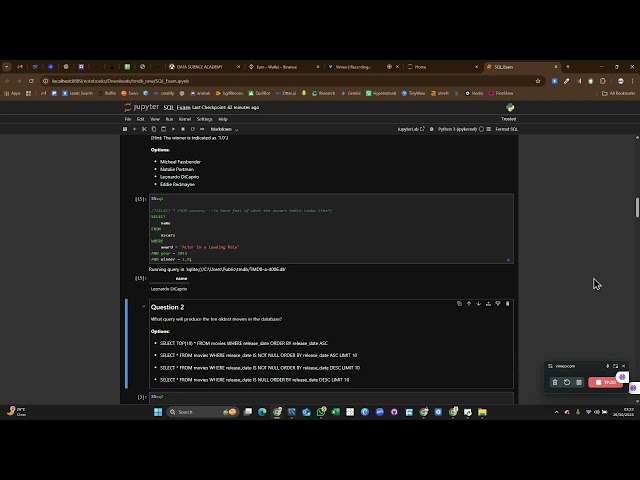
Task: Click the taskbar Search box
Action: (203, 412)
